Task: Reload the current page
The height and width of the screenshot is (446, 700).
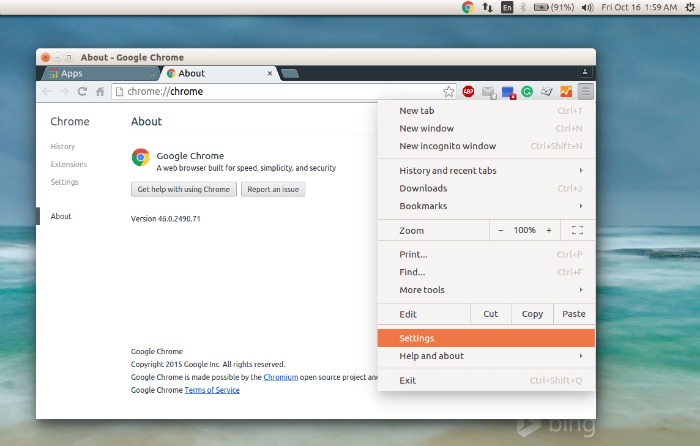Action: [82, 92]
